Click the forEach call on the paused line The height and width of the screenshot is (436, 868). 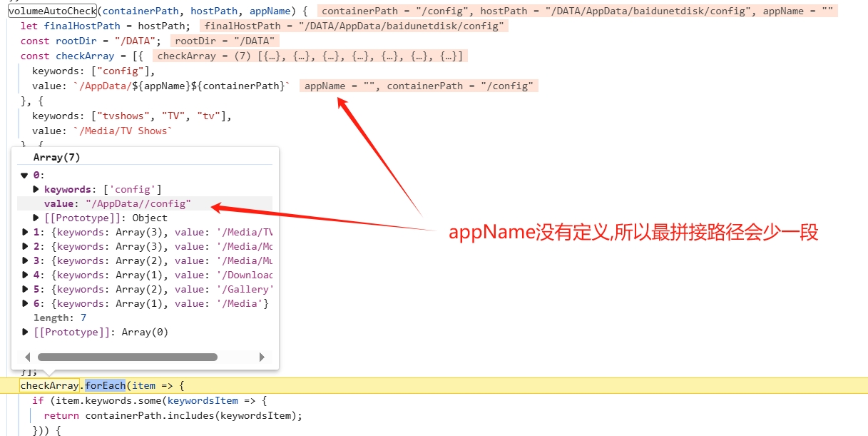click(x=105, y=385)
